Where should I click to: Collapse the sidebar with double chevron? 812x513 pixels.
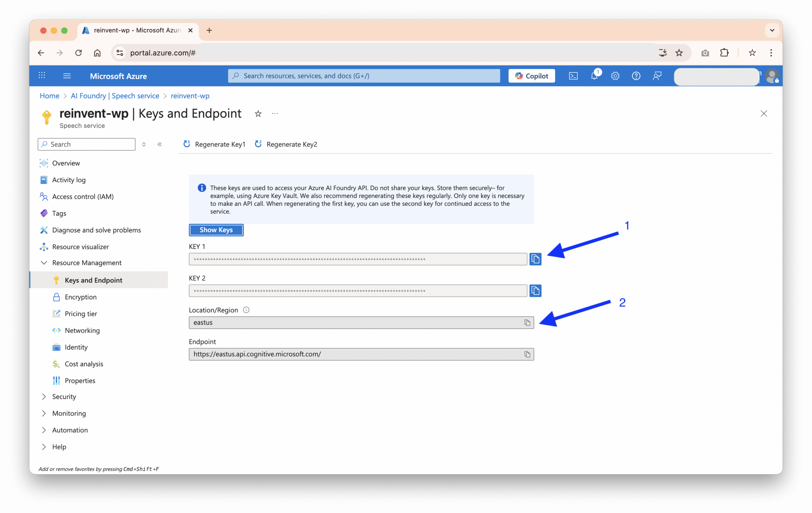tap(160, 144)
